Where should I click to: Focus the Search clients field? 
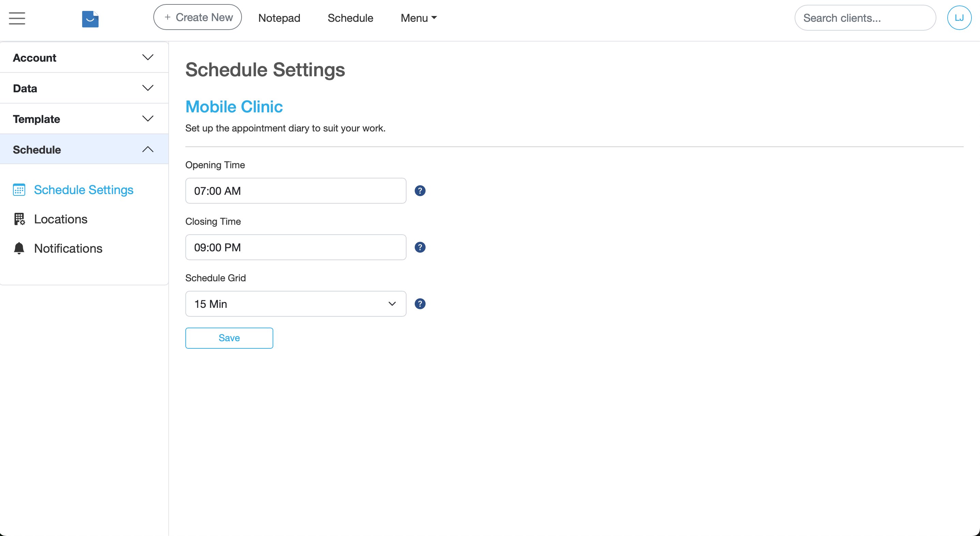coord(865,18)
